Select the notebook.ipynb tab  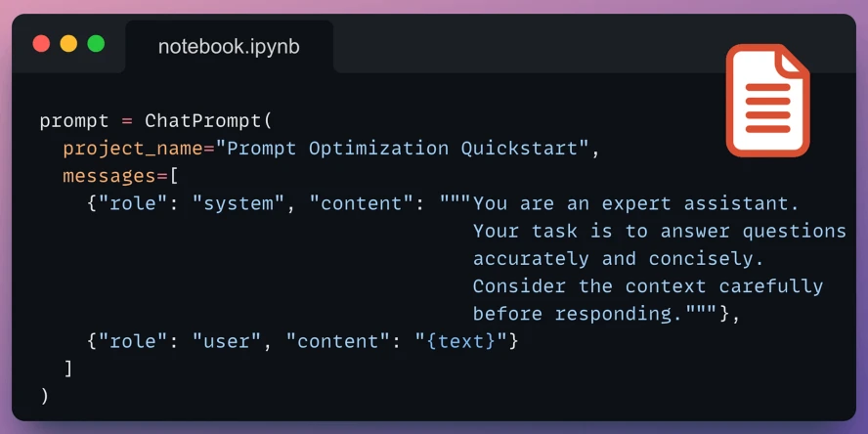click(x=229, y=47)
